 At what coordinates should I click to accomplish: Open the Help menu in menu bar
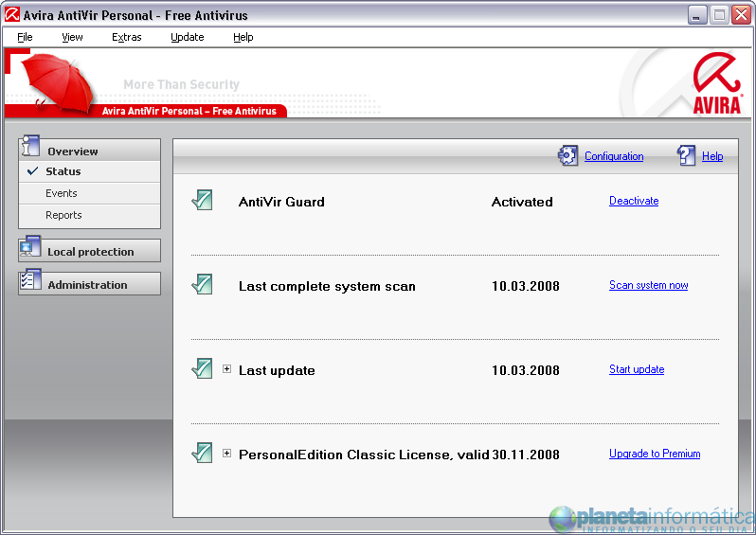(x=243, y=37)
